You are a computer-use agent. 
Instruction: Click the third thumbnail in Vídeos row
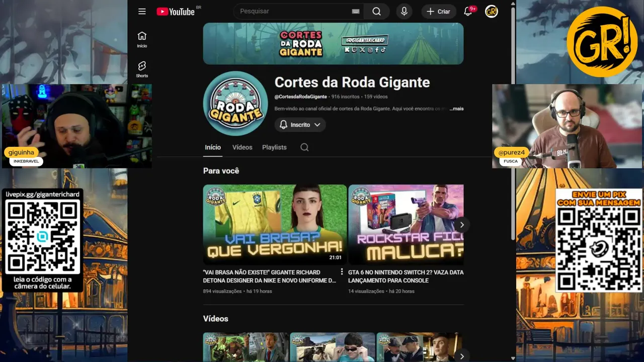(x=419, y=347)
